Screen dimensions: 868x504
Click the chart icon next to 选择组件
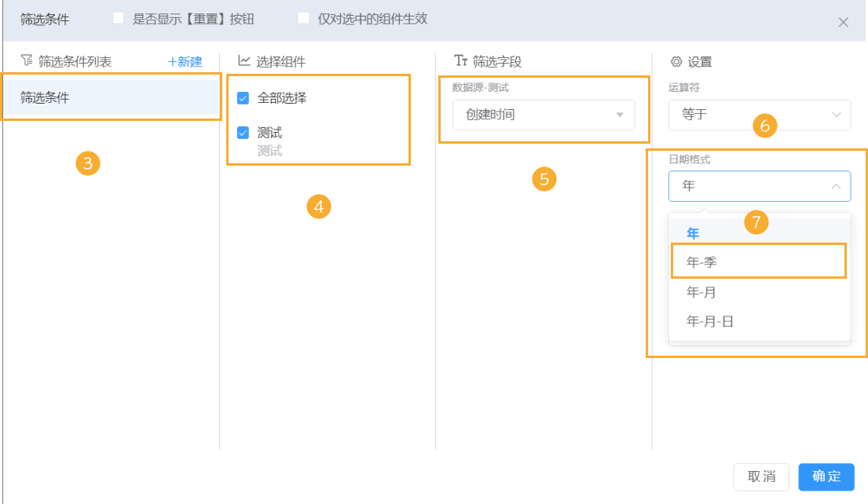[243, 61]
